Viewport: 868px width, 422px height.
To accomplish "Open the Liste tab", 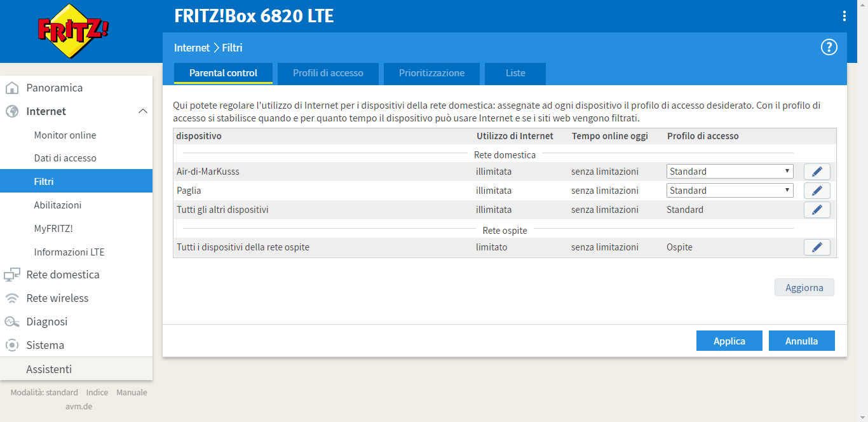I will tap(515, 73).
